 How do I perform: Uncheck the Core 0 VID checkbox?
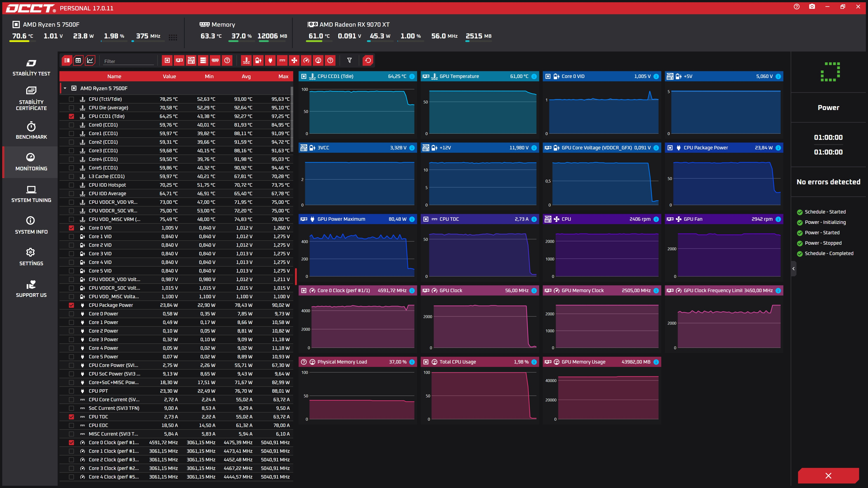pyautogui.click(x=71, y=228)
